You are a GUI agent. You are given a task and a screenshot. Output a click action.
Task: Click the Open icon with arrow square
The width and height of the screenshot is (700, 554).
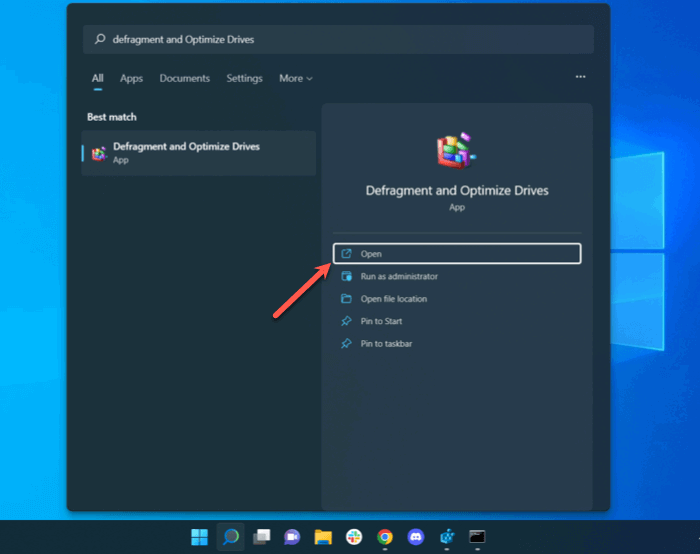coord(346,254)
